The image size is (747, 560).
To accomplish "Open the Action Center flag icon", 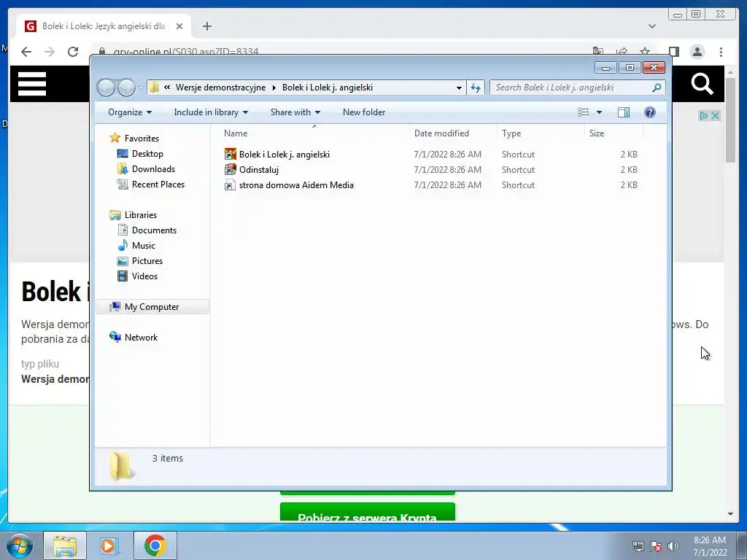I will click(656, 546).
